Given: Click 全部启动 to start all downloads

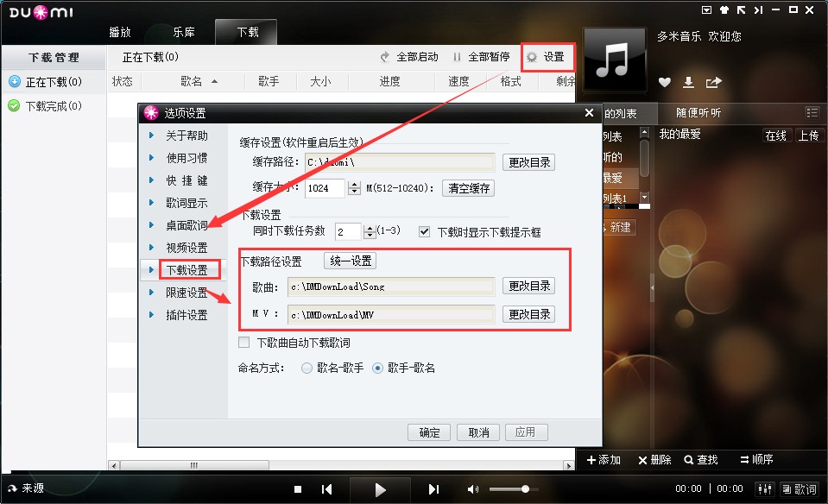Looking at the screenshot, I should (x=409, y=57).
